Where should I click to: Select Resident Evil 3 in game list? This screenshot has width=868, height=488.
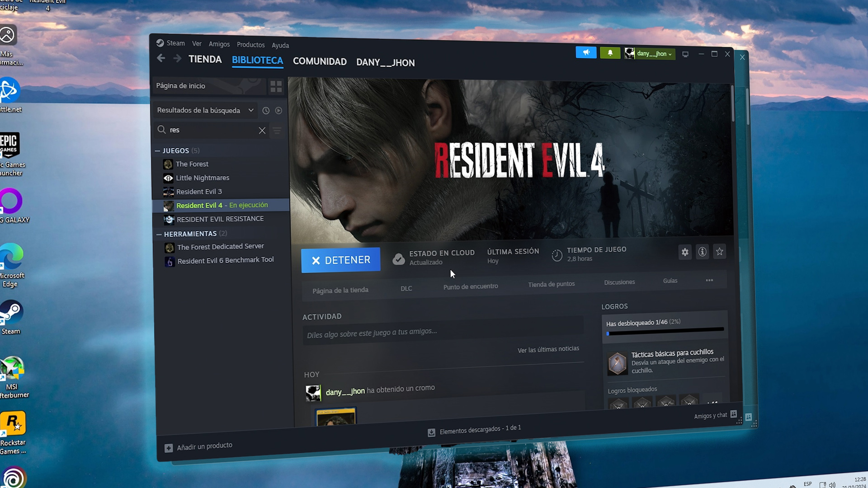coord(199,192)
